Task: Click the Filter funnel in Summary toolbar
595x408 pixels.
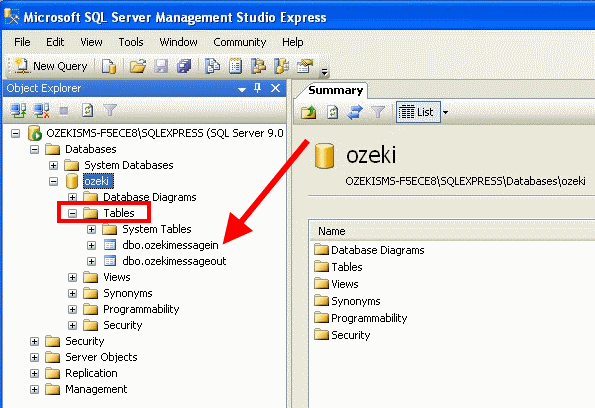Action: tap(378, 112)
